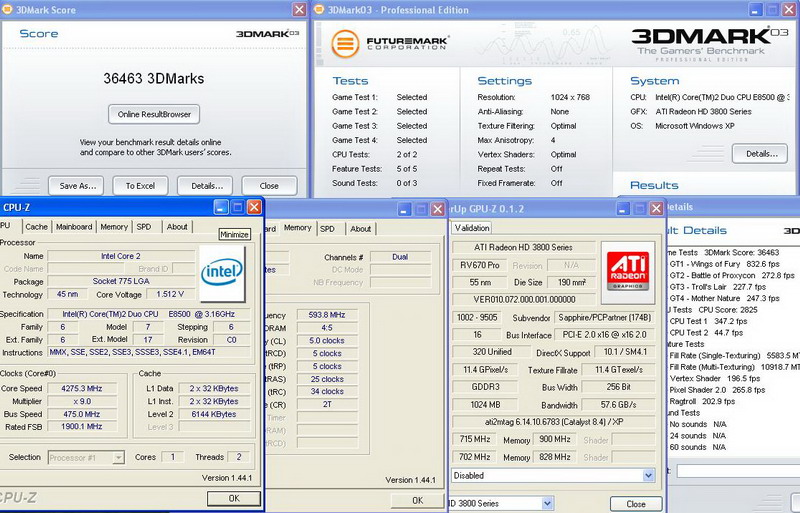Click the input field in the Result Details window

pyautogui.click(x=738, y=471)
